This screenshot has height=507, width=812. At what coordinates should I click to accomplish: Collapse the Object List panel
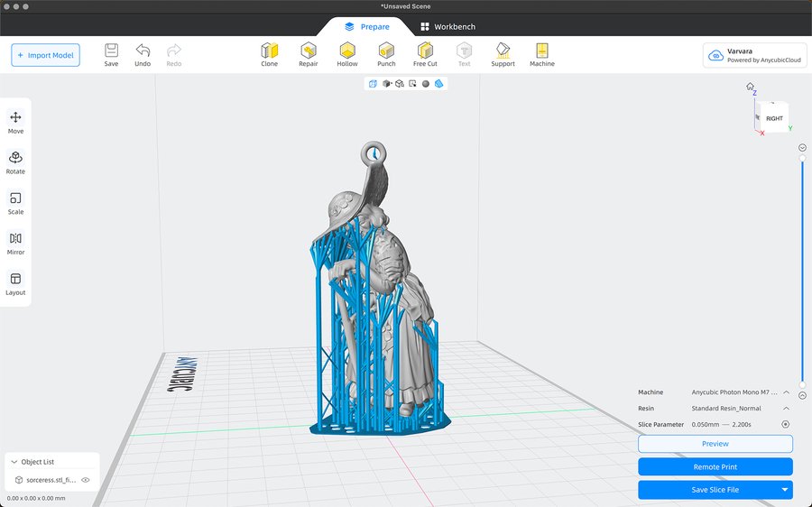pos(14,462)
